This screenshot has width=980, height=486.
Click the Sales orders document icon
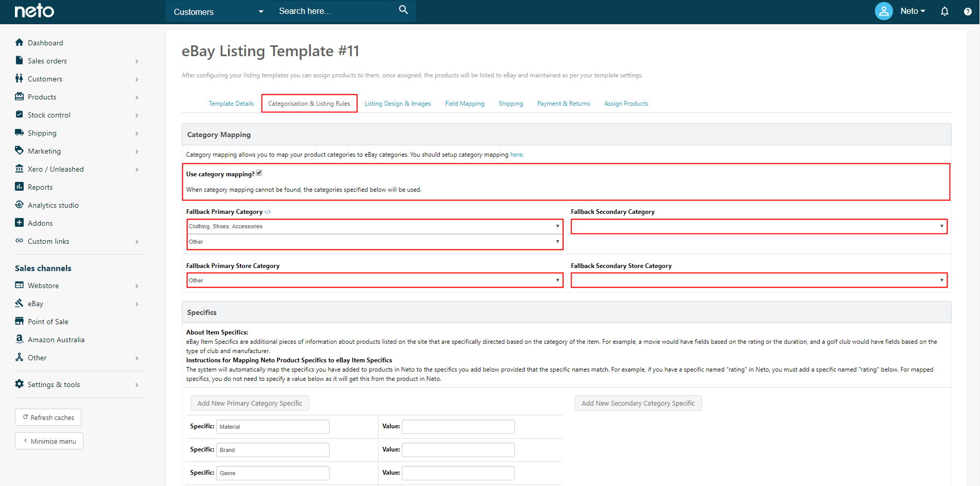20,60
